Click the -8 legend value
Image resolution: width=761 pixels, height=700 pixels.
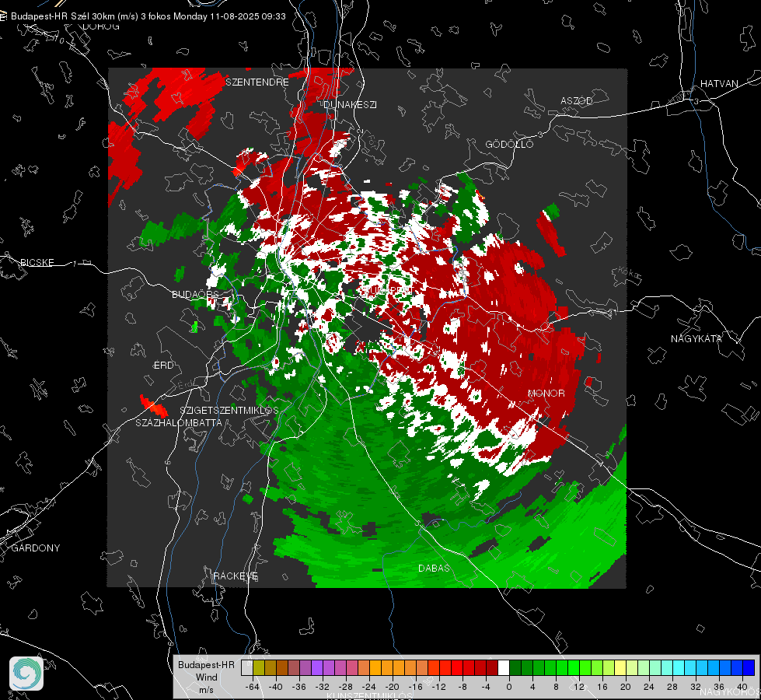tap(462, 687)
